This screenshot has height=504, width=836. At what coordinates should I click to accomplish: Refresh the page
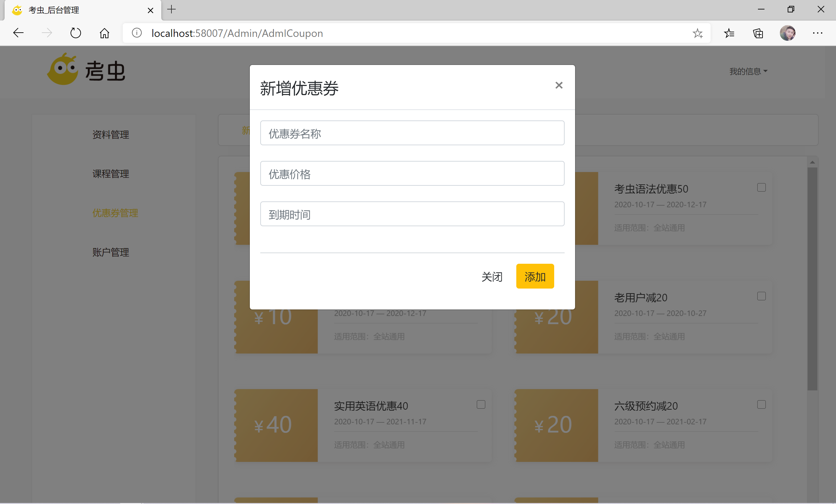75,33
